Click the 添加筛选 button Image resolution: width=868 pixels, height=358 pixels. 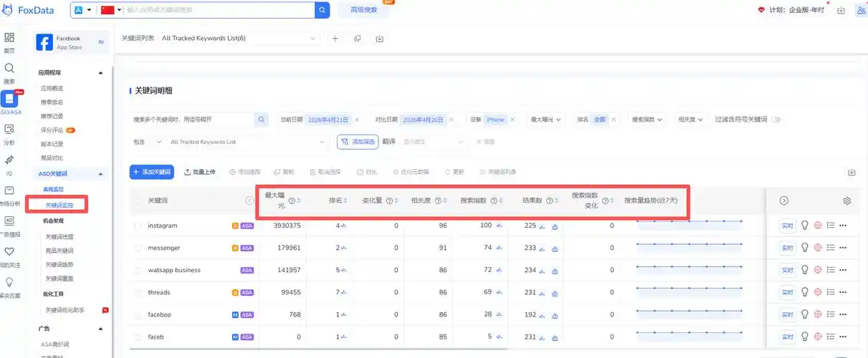point(358,142)
